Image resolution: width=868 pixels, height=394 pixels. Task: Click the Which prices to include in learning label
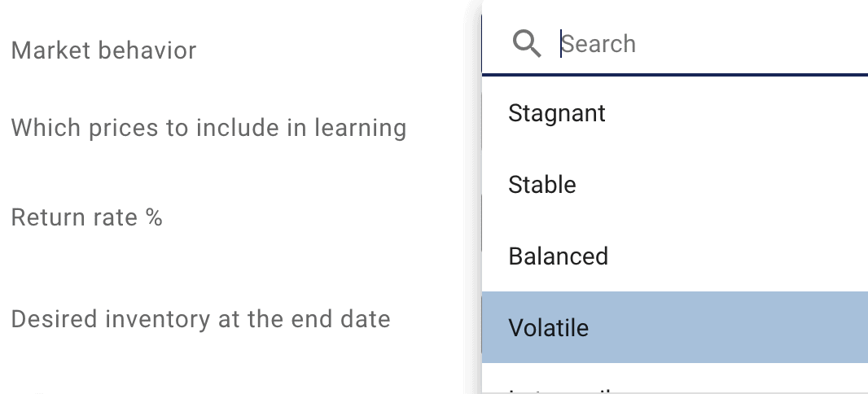click(208, 128)
